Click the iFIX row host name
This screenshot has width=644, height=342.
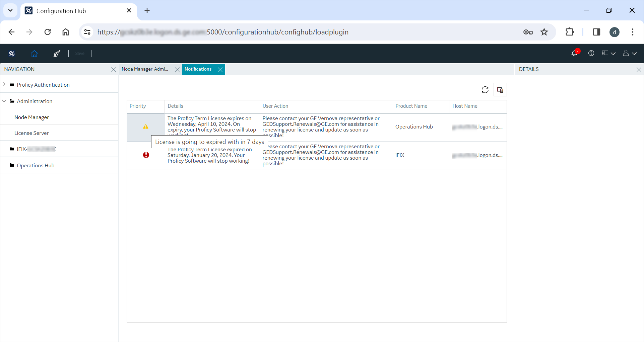(477, 155)
